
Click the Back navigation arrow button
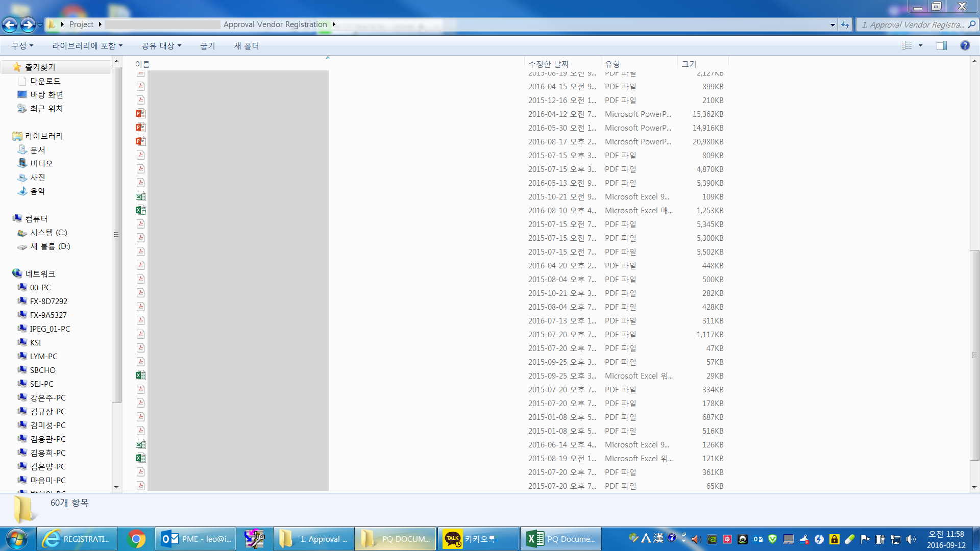10,24
